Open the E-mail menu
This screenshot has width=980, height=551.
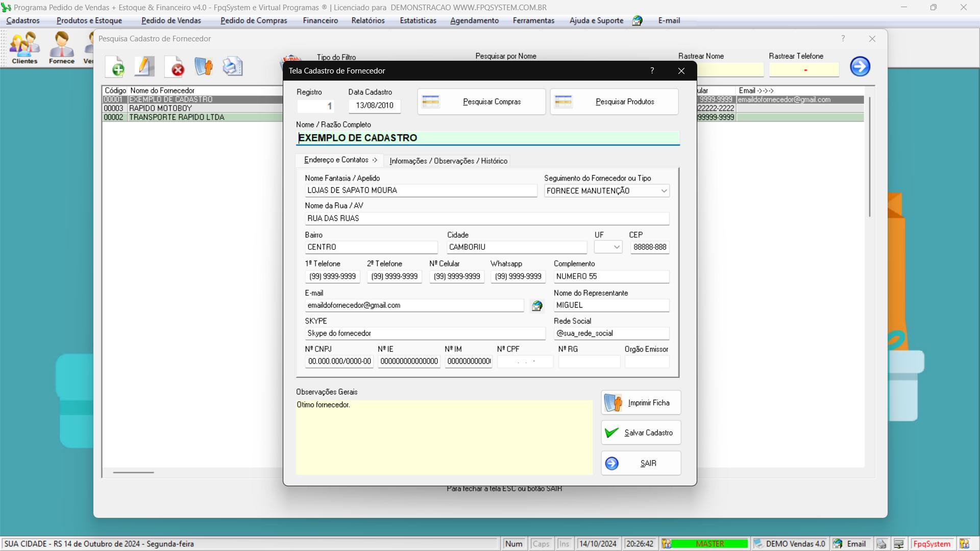click(x=669, y=21)
